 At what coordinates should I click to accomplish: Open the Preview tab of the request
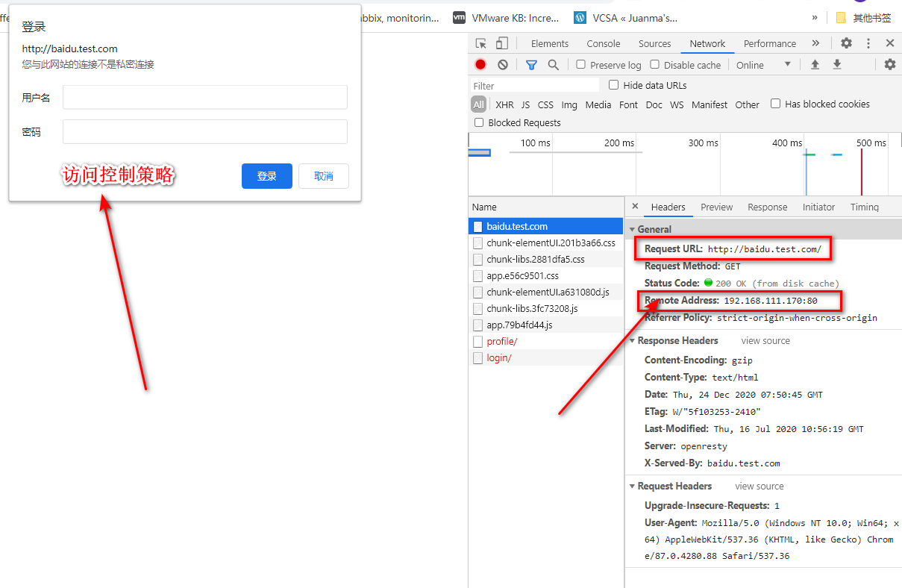click(716, 207)
